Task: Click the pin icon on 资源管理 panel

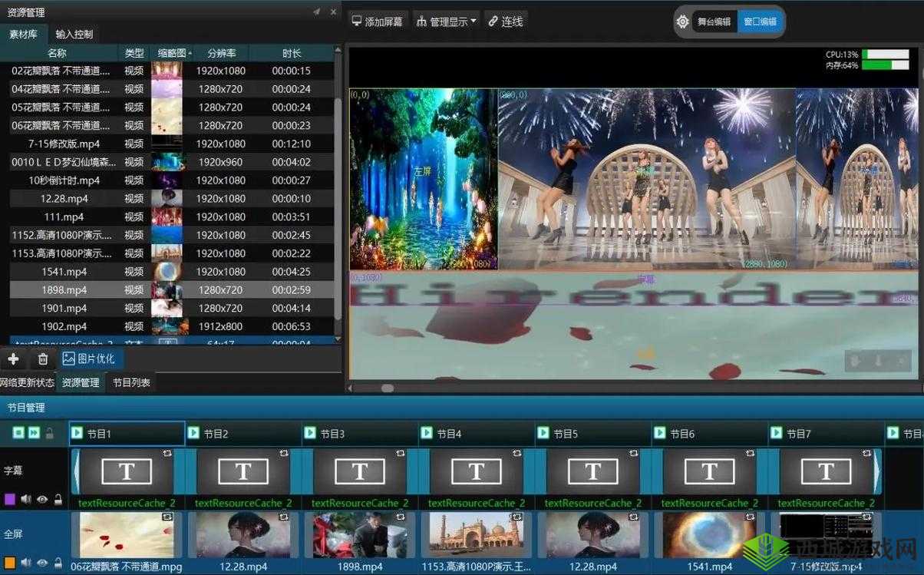Action: pos(316,12)
